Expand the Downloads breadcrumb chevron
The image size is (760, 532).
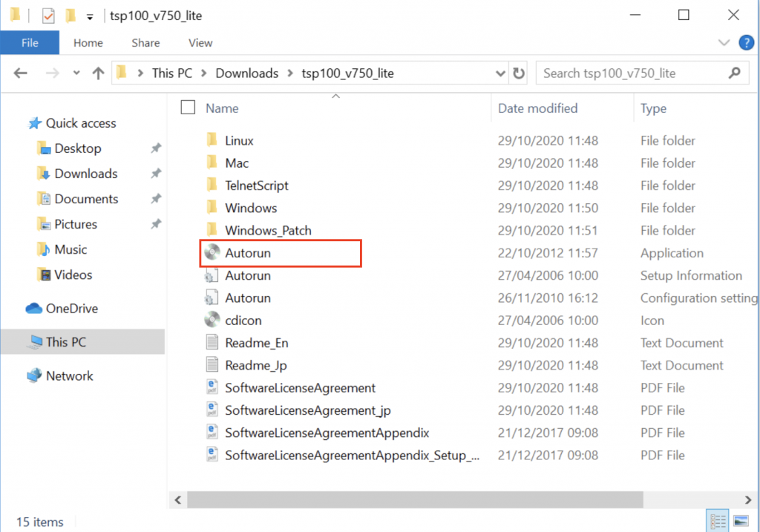(290, 73)
